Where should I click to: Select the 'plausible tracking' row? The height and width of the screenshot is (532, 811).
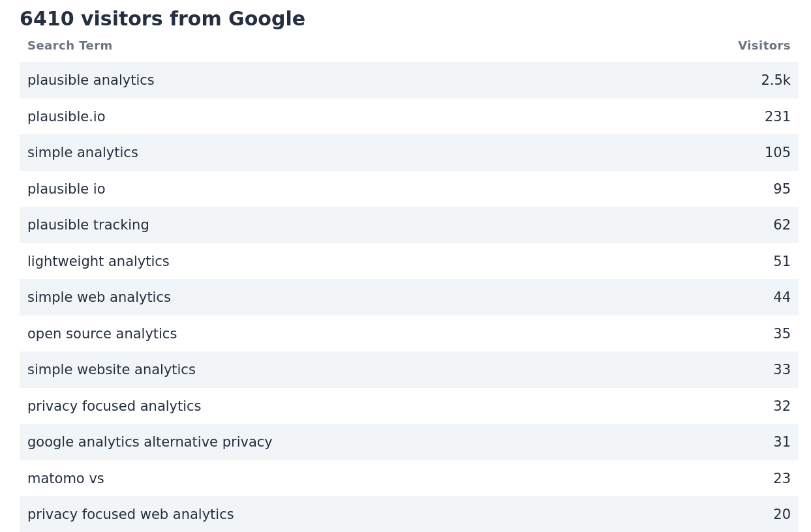click(x=88, y=225)
